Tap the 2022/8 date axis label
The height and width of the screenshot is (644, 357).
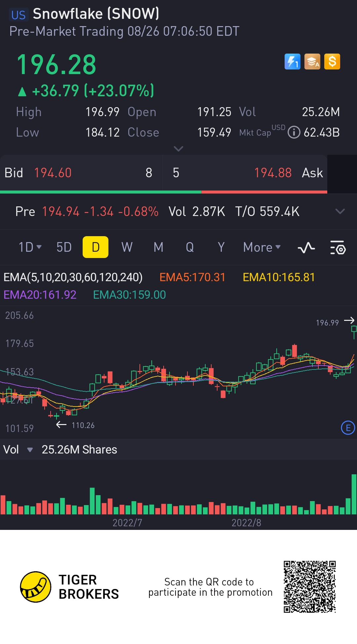point(246,523)
